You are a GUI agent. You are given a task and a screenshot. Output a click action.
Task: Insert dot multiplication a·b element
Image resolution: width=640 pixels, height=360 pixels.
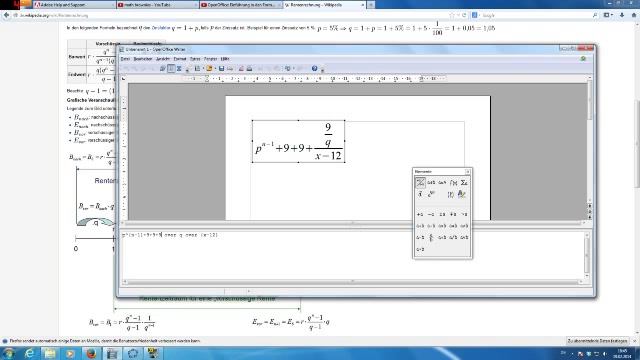tap(431, 226)
